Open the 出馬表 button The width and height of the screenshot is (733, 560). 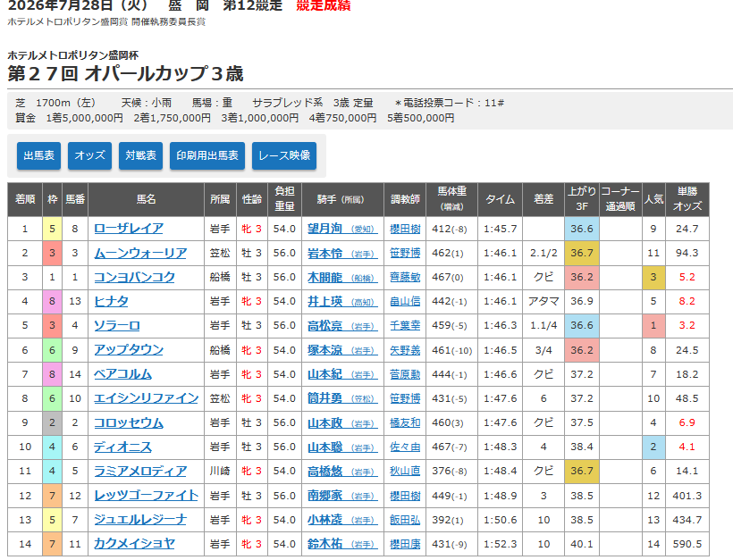pos(38,155)
